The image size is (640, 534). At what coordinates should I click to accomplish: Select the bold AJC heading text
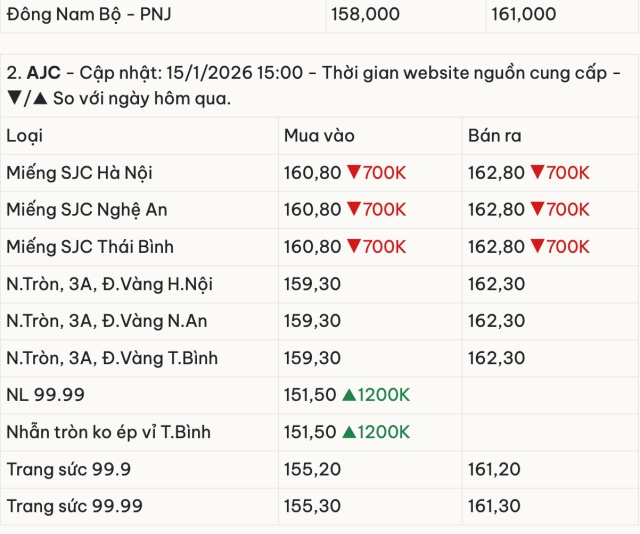pos(43,74)
